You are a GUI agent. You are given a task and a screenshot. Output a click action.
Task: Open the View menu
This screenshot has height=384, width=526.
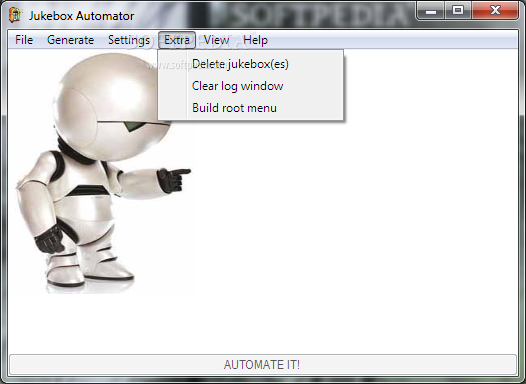coord(216,40)
